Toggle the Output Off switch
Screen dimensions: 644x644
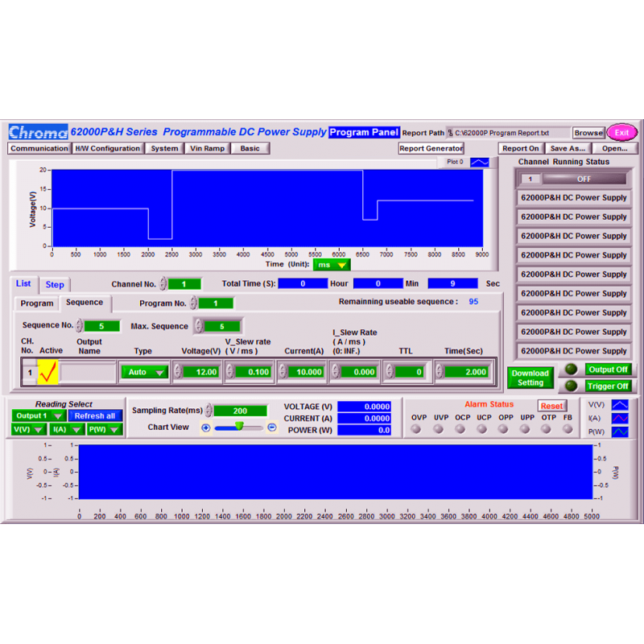coord(608,369)
